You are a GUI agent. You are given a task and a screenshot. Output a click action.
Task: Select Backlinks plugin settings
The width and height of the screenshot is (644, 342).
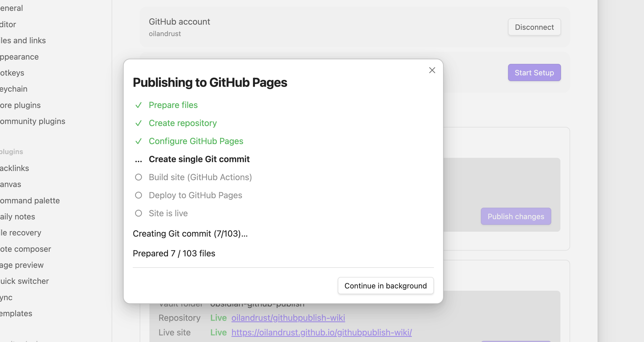tap(14, 168)
